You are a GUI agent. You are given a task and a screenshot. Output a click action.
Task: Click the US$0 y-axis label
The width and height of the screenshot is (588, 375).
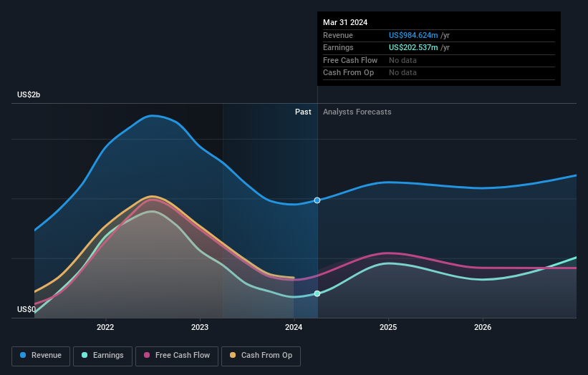26,309
